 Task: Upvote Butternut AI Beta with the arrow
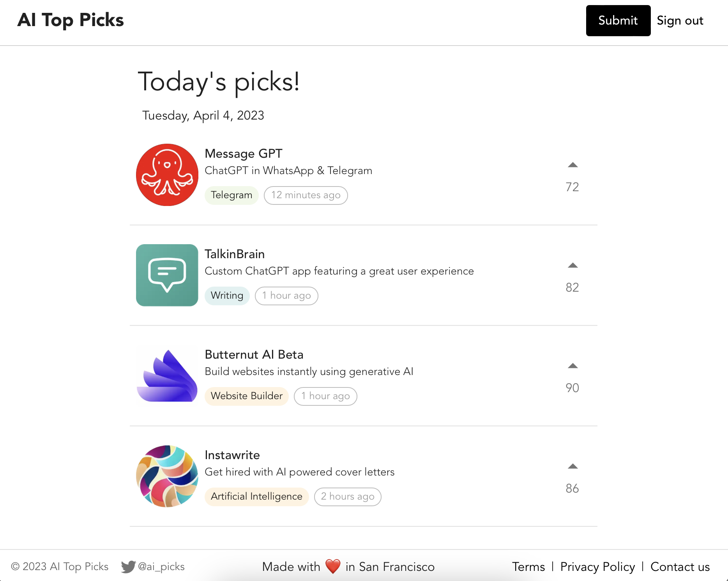(x=573, y=366)
